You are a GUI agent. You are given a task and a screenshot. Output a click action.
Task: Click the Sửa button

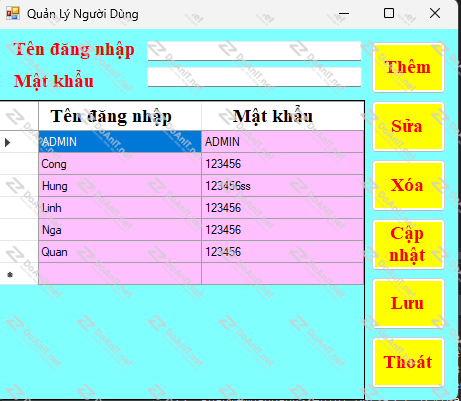(x=408, y=127)
